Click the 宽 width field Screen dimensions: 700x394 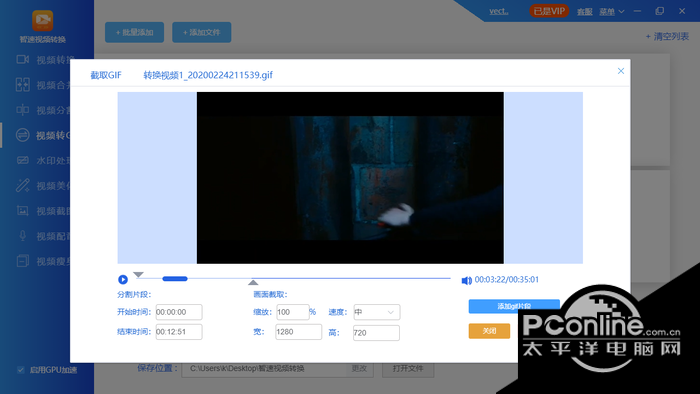298,332
